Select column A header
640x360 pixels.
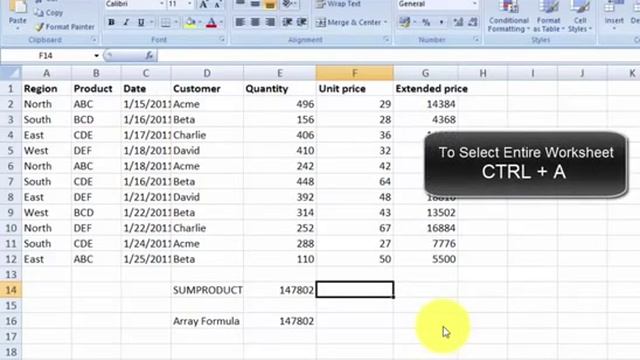coord(47,73)
